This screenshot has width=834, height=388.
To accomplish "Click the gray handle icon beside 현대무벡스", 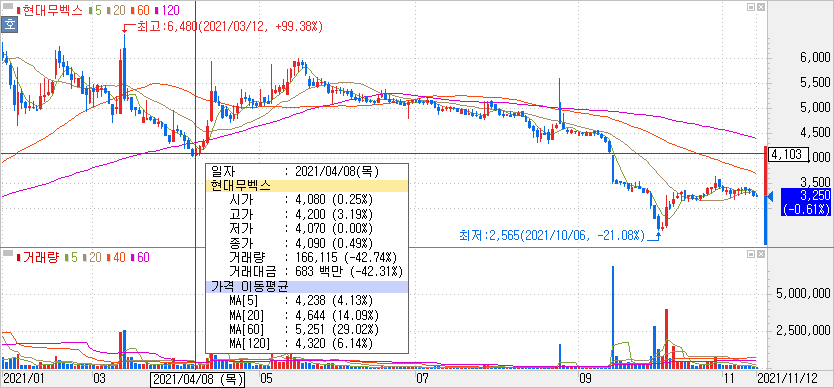I will [8, 7].
